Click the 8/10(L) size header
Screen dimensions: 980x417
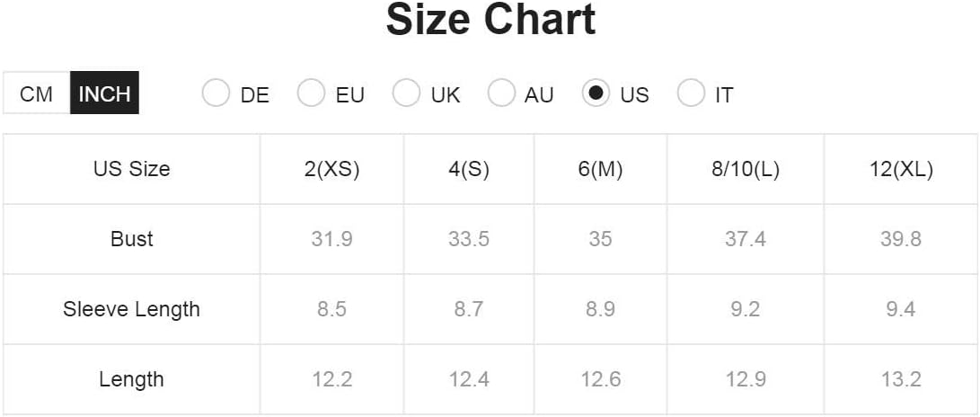(x=746, y=170)
